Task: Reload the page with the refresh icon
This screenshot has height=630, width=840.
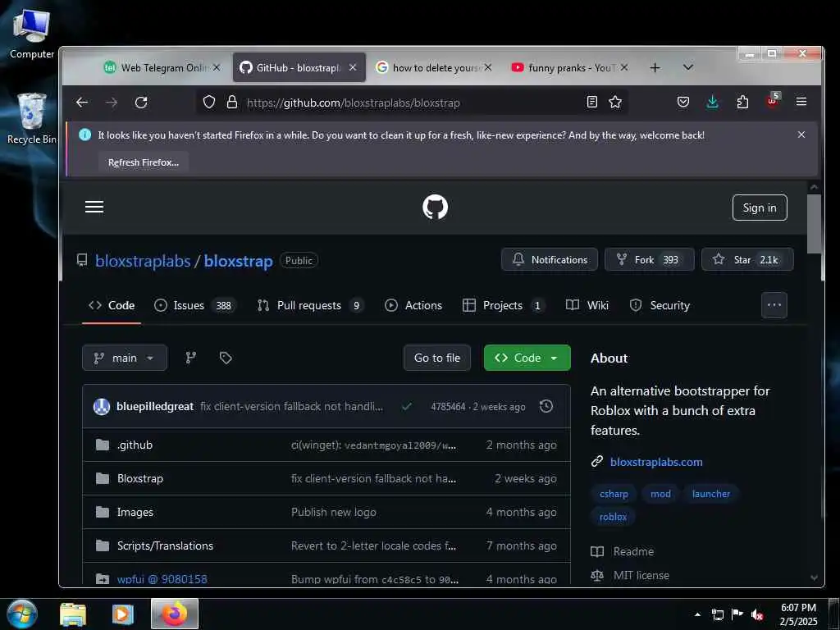Action: (x=141, y=103)
